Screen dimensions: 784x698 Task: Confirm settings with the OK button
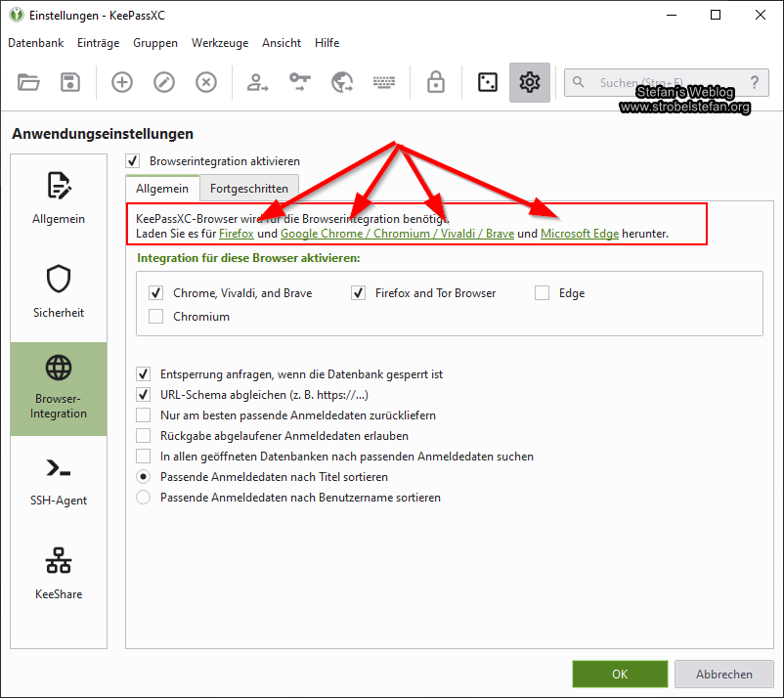(620, 674)
